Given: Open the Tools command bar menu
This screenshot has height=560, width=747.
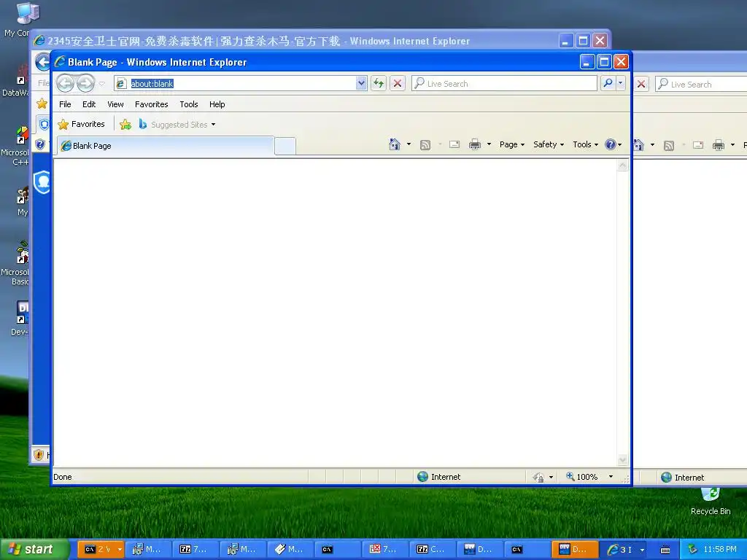Looking at the screenshot, I should coord(585,144).
